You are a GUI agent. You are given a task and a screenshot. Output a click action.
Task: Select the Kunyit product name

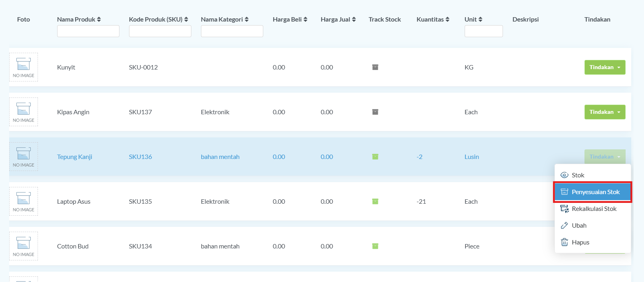click(x=66, y=67)
